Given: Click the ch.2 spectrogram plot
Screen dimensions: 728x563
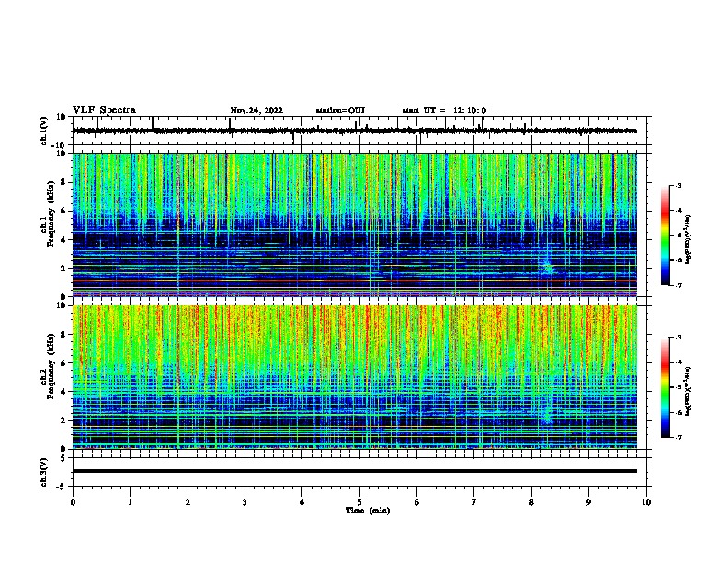Looking at the screenshot, I should (x=355, y=377).
